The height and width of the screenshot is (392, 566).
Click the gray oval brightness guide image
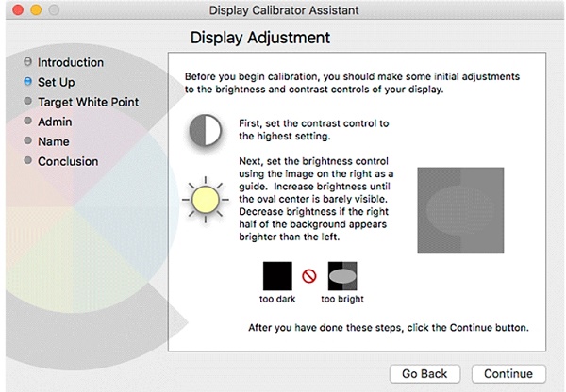pos(460,210)
